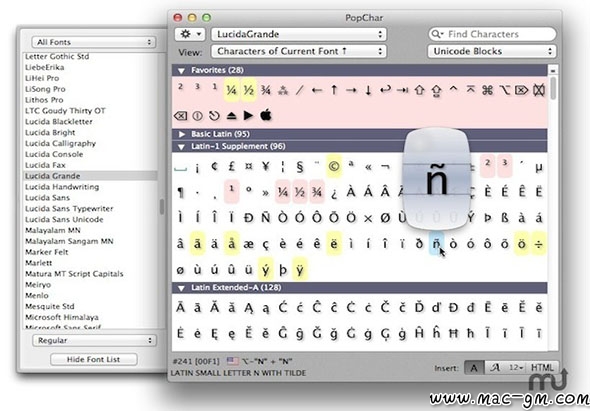The height and width of the screenshot is (411, 590).
Task: Click the minus button above the scrollbar
Action: coord(553,70)
